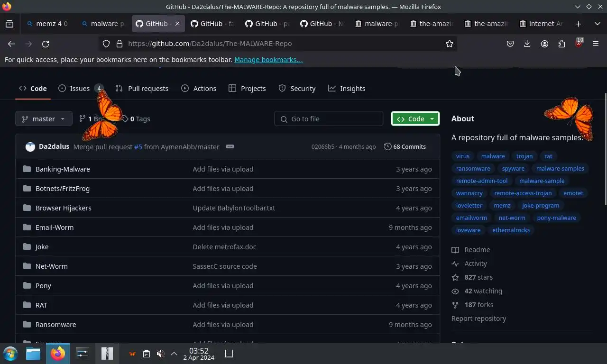The height and width of the screenshot is (364, 607).
Task: Open the Pull requests tab
Action: pos(142,89)
